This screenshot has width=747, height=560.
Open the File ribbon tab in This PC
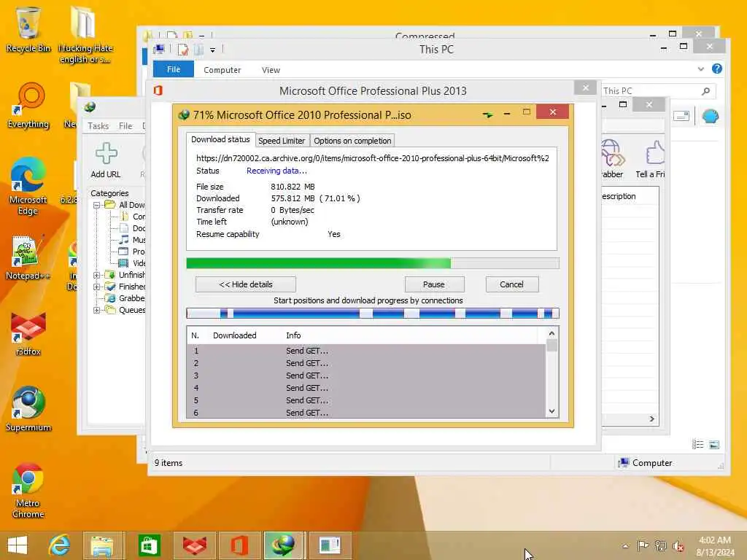click(174, 69)
